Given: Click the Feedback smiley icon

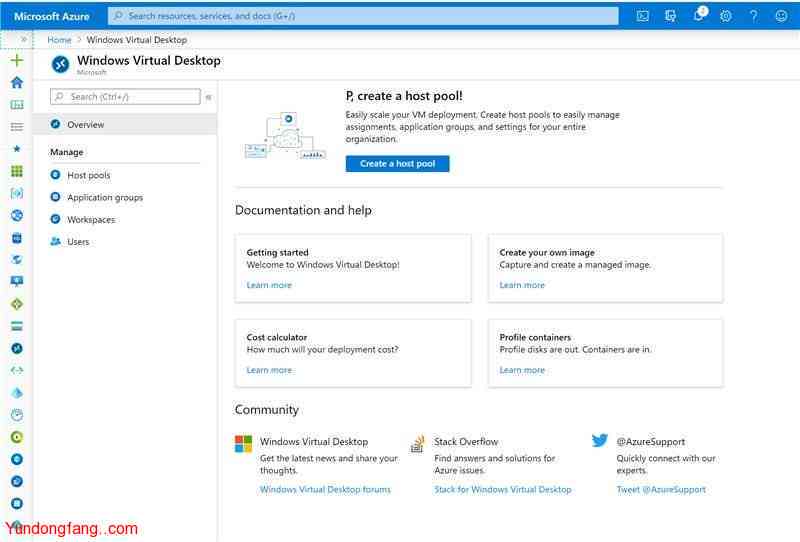Looking at the screenshot, I should (x=781, y=16).
